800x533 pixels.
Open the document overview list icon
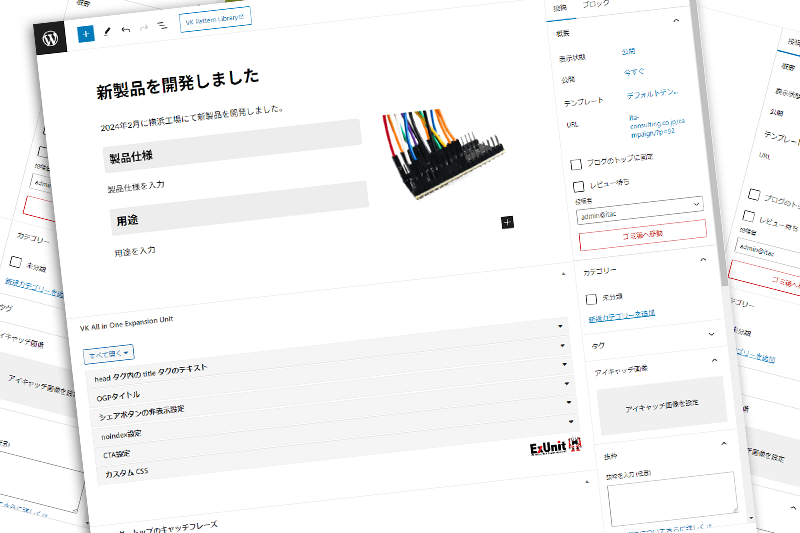click(x=162, y=25)
